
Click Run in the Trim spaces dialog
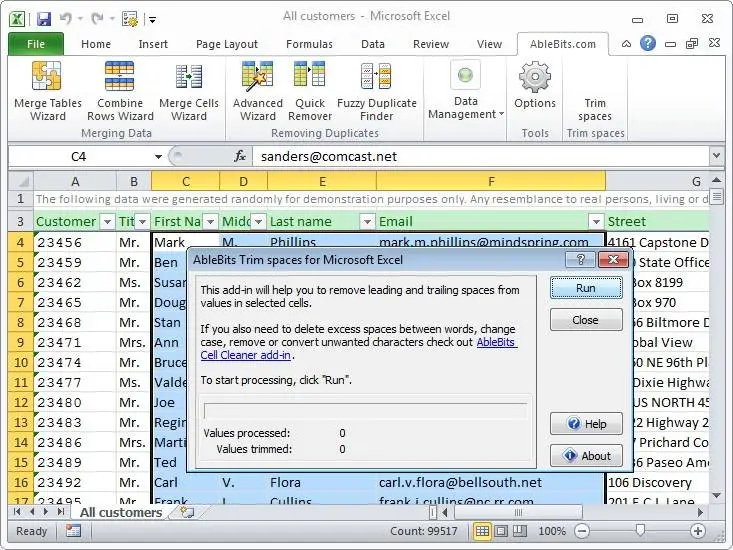(586, 288)
